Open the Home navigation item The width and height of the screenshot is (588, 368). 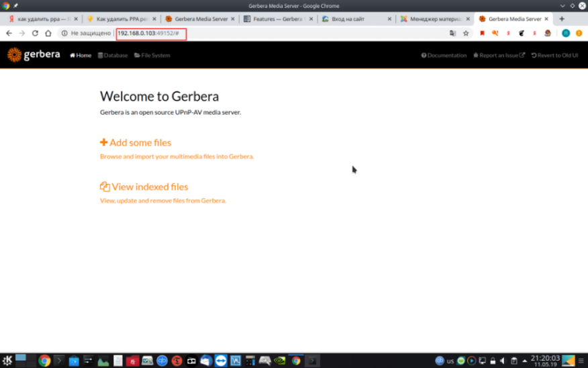81,55
